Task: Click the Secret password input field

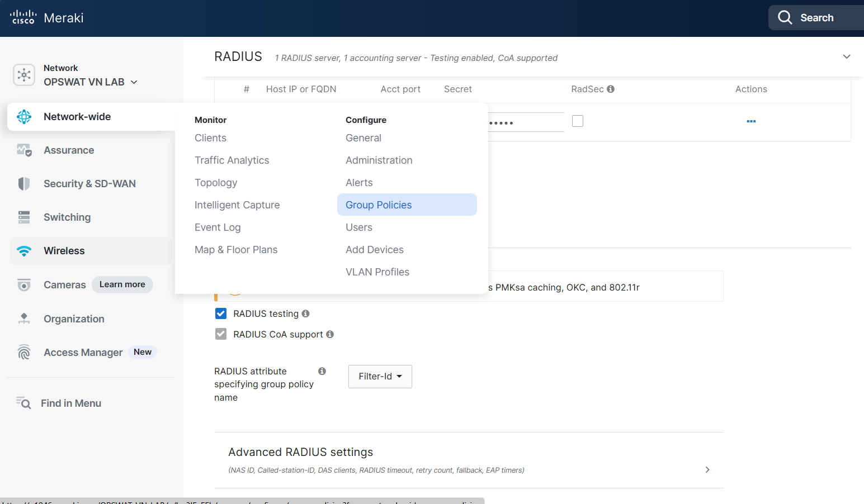Action: (526, 122)
